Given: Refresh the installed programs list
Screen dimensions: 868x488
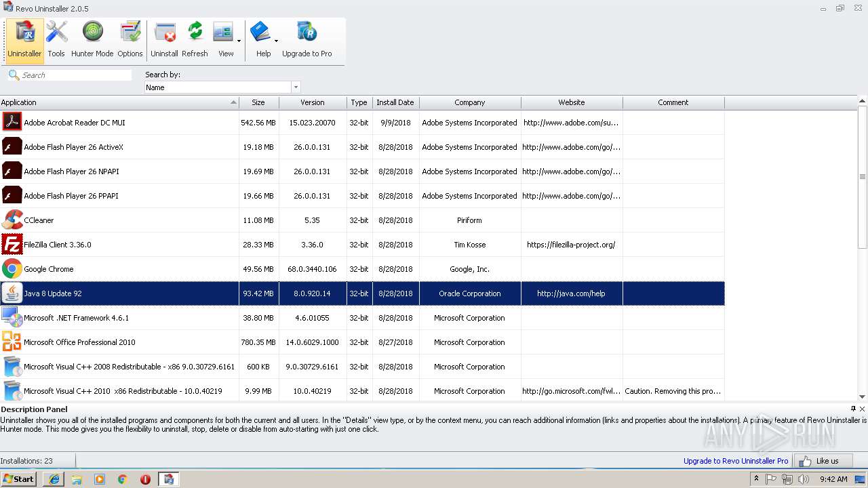Looking at the screenshot, I should click(195, 41).
